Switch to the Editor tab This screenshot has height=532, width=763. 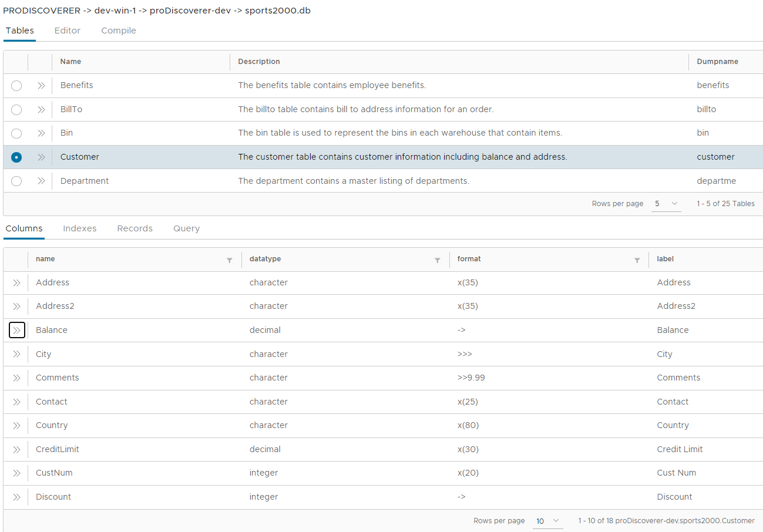pyautogui.click(x=67, y=31)
